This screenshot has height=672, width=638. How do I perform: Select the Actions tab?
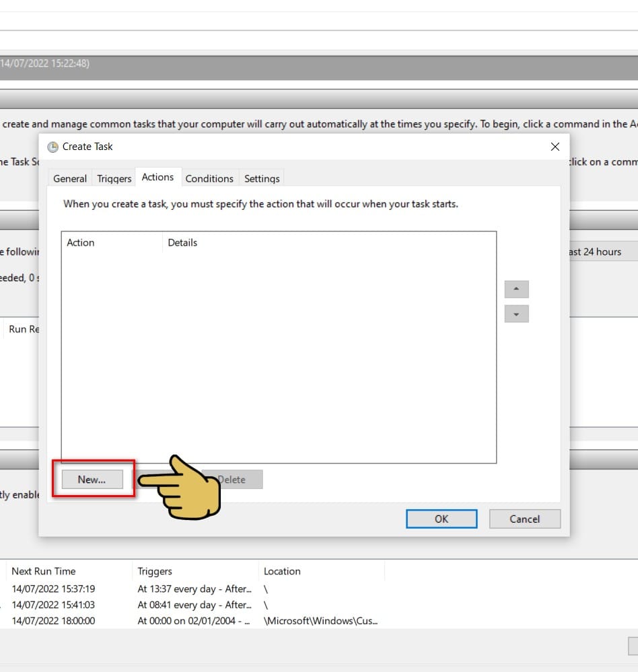coord(157,177)
